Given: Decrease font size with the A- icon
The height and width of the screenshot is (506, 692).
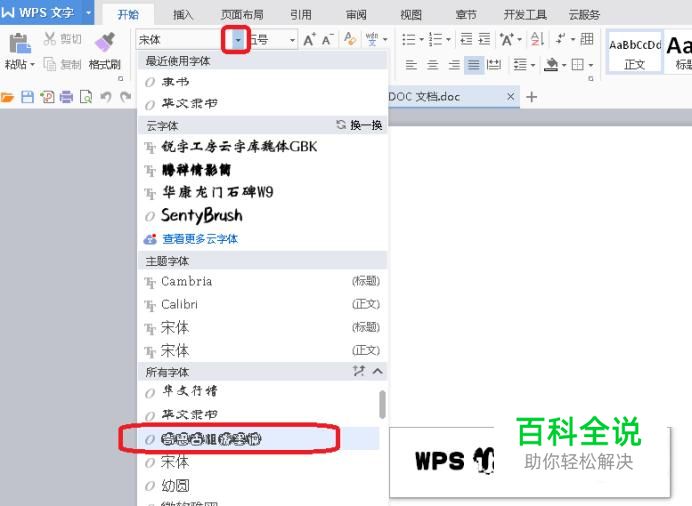Looking at the screenshot, I should (327, 39).
